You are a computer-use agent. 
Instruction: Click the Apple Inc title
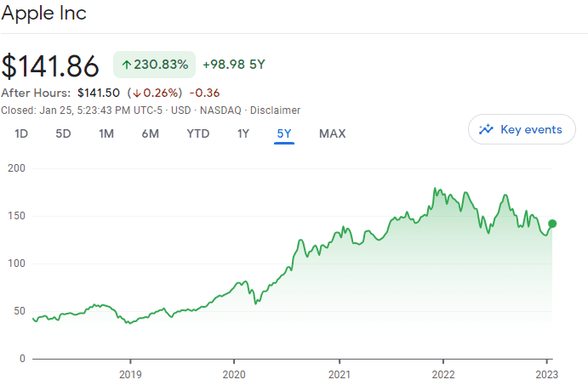click(x=43, y=14)
